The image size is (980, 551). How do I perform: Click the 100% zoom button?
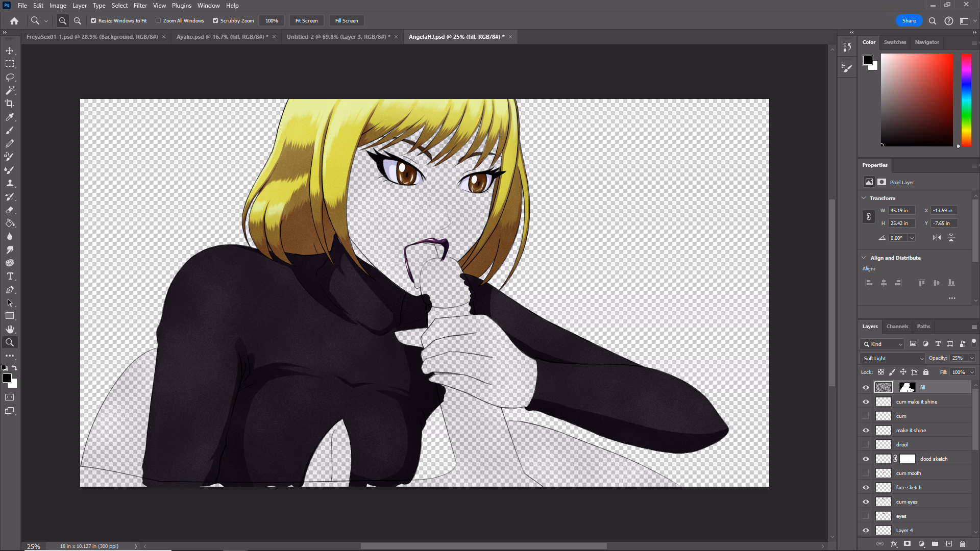(x=272, y=21)
